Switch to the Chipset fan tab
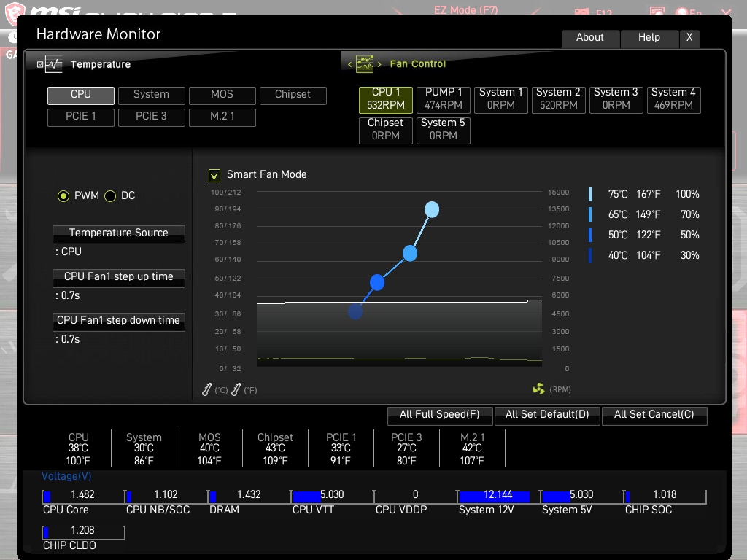Screen dimensions: 747x560 [386, 130]
